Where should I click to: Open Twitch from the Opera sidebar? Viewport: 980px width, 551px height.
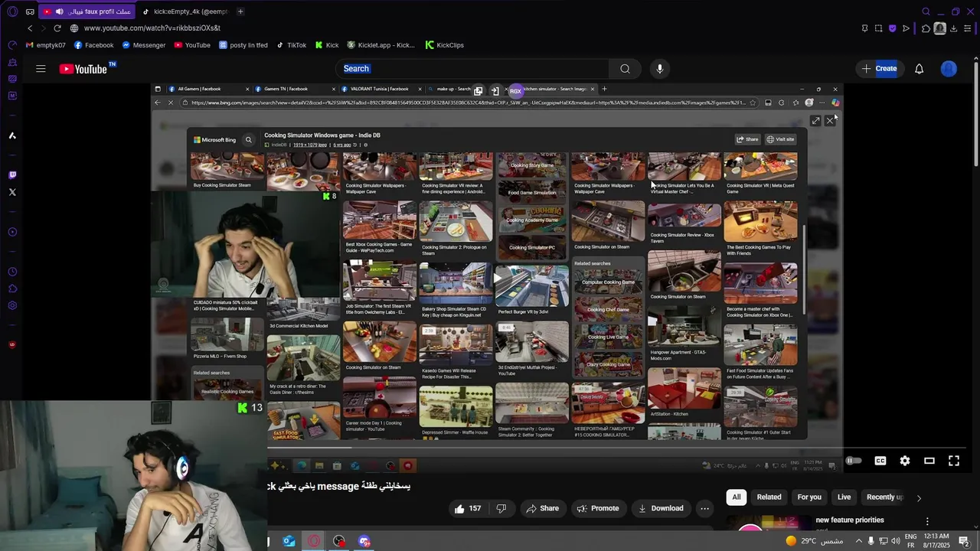coord(12,175)
